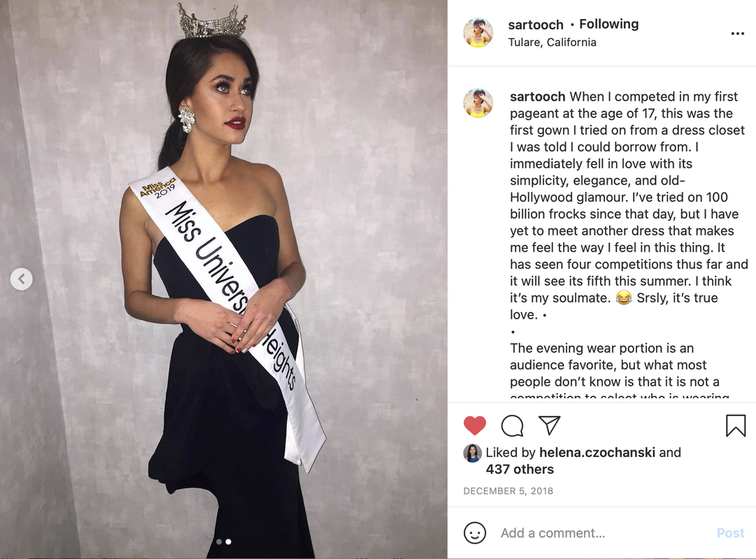Click the smiley emoji picker icon

click(x=474, y=533)
